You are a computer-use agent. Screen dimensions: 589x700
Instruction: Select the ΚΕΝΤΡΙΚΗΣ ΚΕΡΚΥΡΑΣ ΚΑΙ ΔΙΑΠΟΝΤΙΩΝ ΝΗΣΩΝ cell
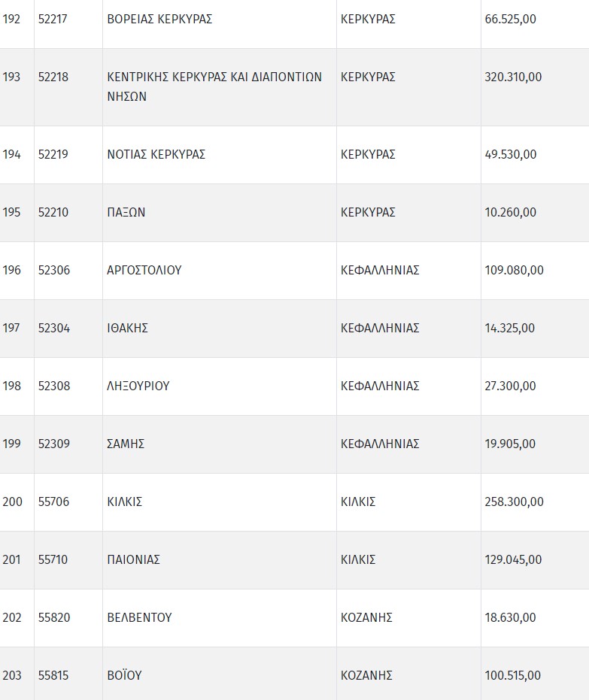(x=214, y=86)
